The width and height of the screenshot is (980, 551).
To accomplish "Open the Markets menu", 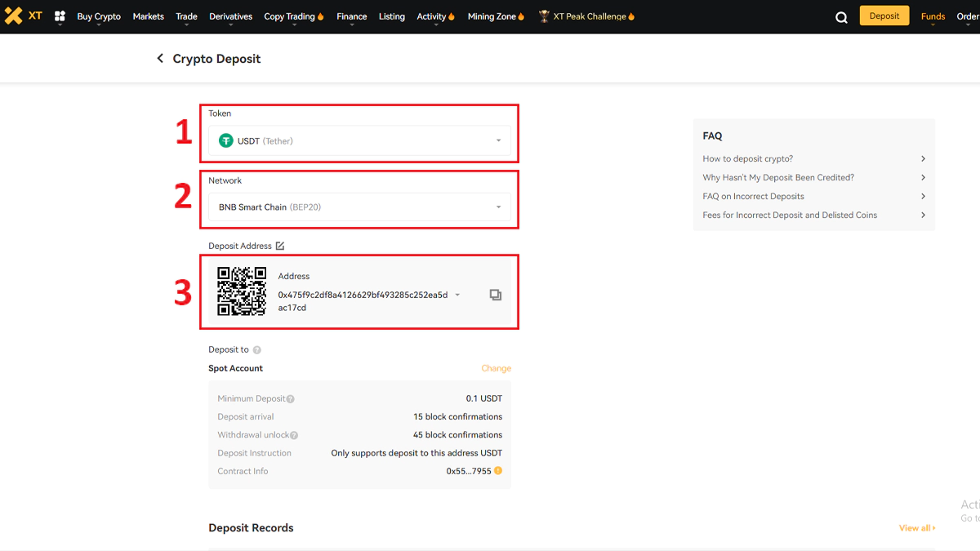I will pos(148,16).
